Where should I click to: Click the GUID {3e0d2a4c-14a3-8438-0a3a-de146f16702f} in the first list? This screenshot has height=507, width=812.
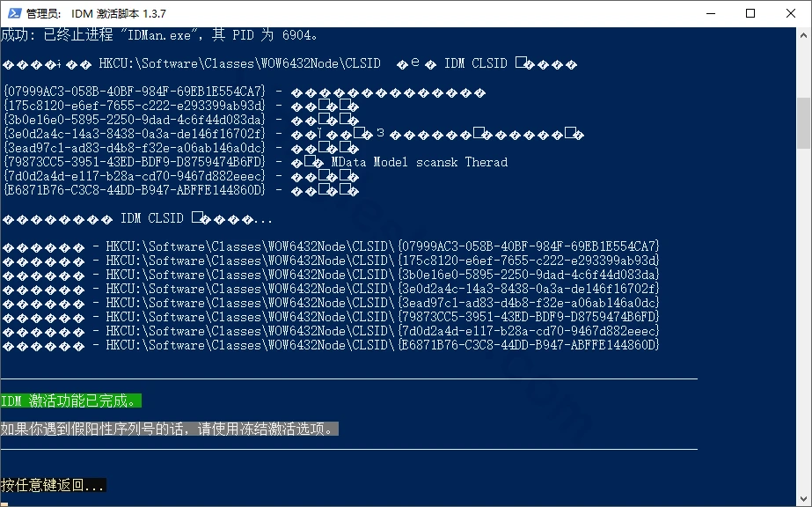coord(135,134)
